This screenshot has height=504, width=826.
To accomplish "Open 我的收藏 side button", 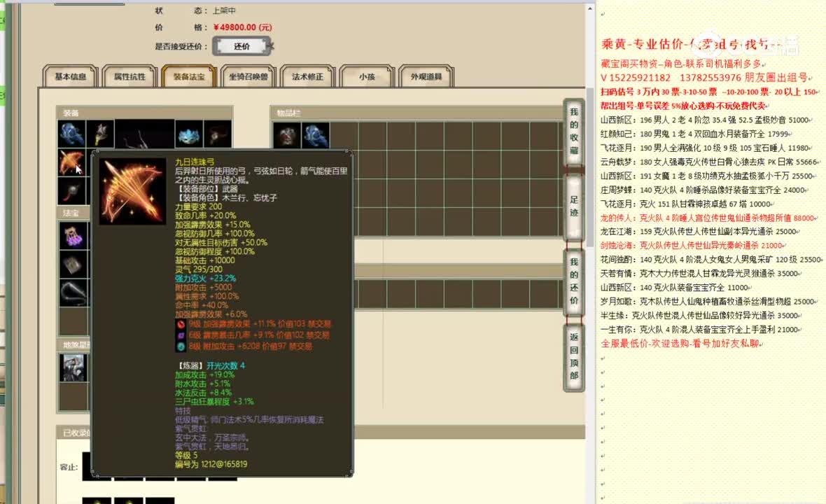I will pyautogui.click(x=574, y=131).
